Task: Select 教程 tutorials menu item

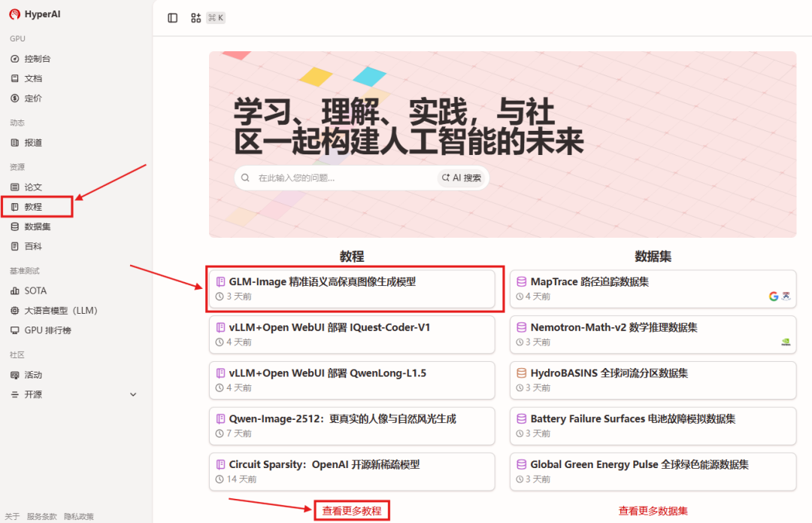Action: [x=33, y=207]
